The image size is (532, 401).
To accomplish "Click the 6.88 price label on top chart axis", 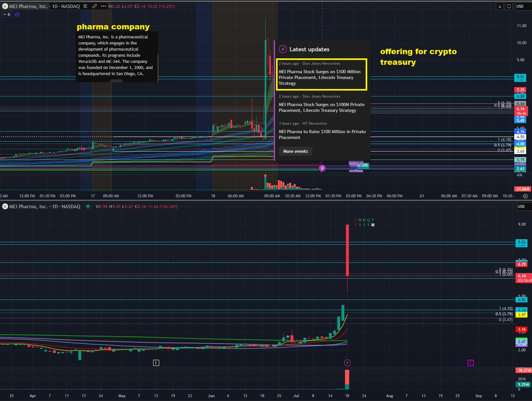I will (x=520, y=96).
